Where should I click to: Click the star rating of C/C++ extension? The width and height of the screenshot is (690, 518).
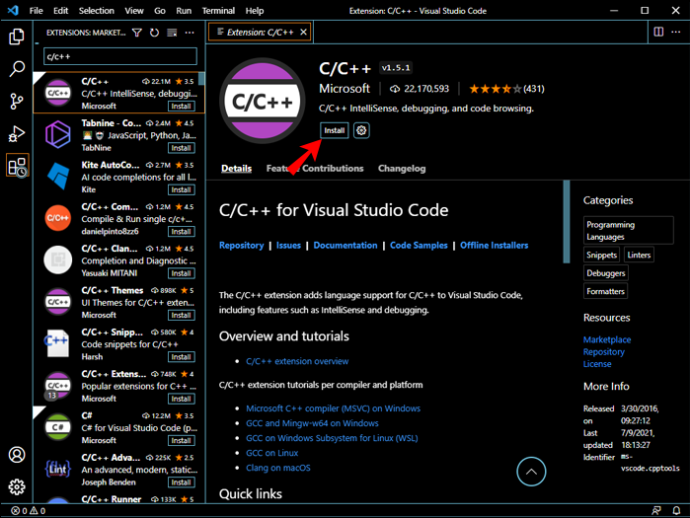point(506,89)
